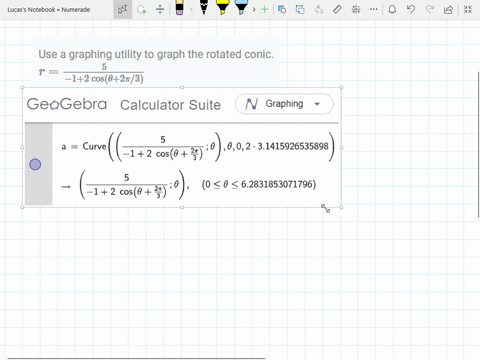Pick the light blue highlighter
This screenshot has height=360, width=480.
(x=241, y=7)
